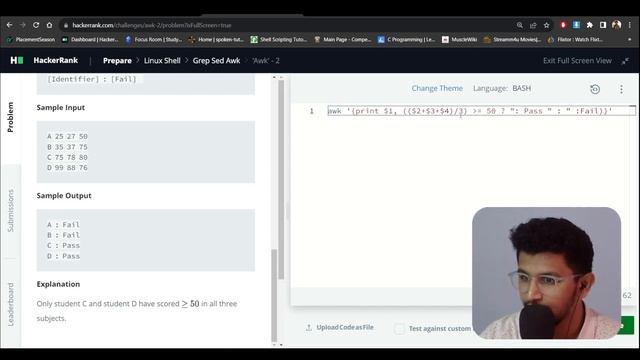Switch to the Leaderboard tab
This screenshot has width=640, height=360.
click(x=11, y=304)
